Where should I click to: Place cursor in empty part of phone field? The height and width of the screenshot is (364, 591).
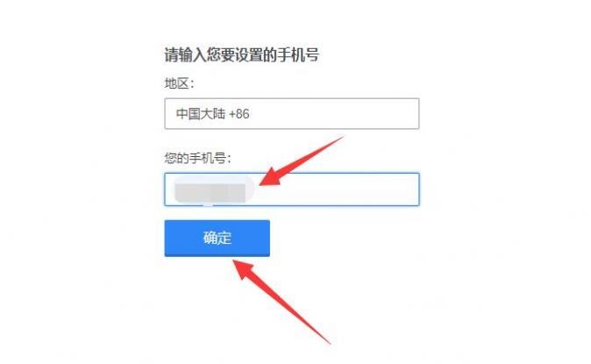click(336, 189)
